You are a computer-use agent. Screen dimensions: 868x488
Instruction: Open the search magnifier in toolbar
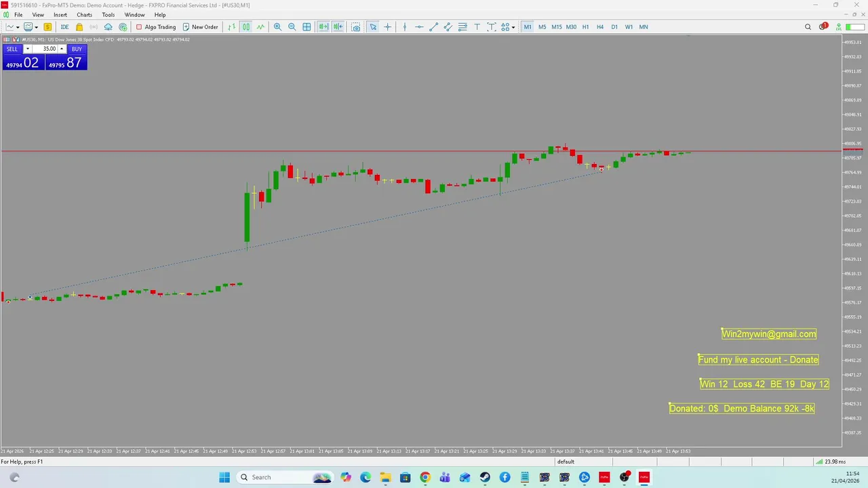click(808, 27)
